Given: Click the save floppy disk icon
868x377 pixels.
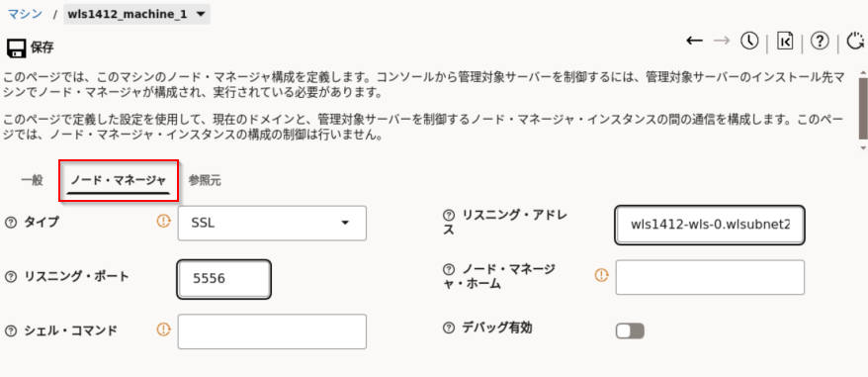Looking at the screenshot, I should coord(15,48).
